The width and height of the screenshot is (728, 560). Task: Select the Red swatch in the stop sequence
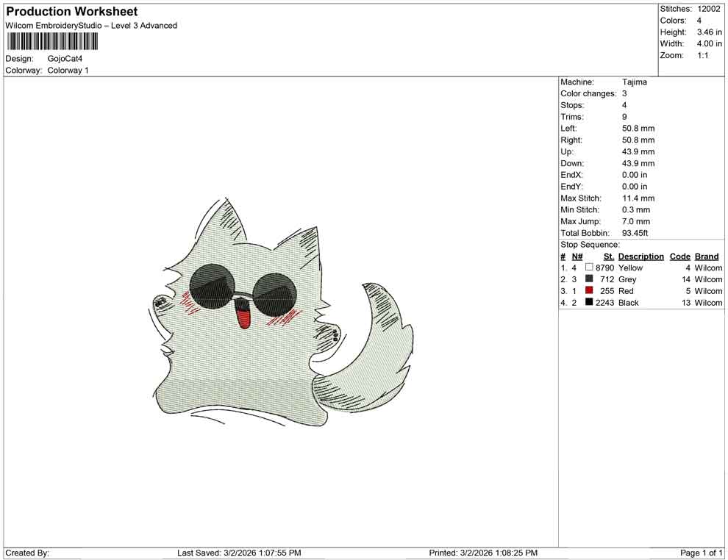(588, 291)
